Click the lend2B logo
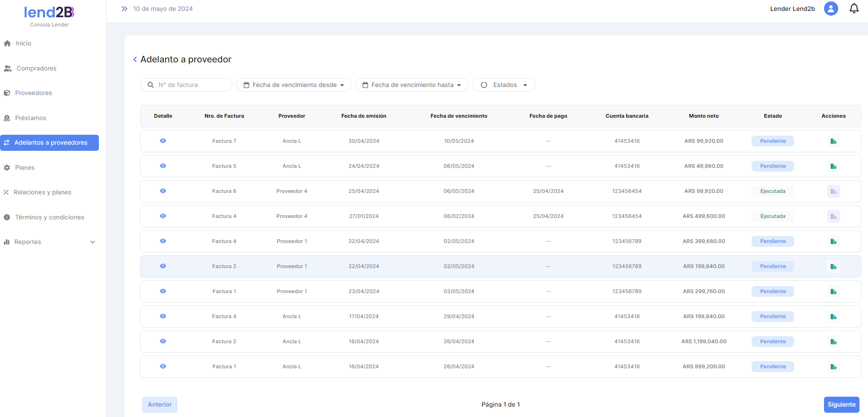Image resolution: width=868 pixels, height=417 pixels. pyautogui.click(x=49, y=13)
